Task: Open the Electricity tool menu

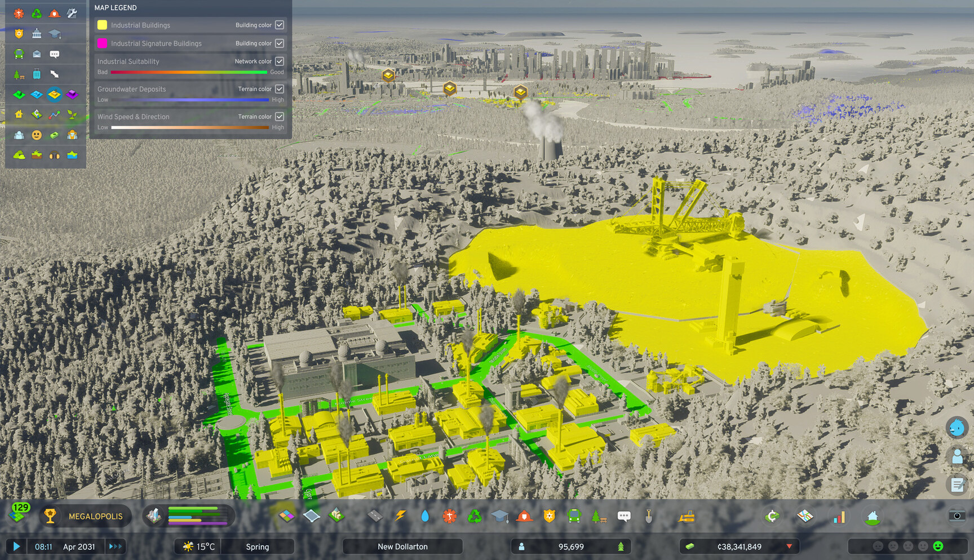Action: click(x=400, y=515)
